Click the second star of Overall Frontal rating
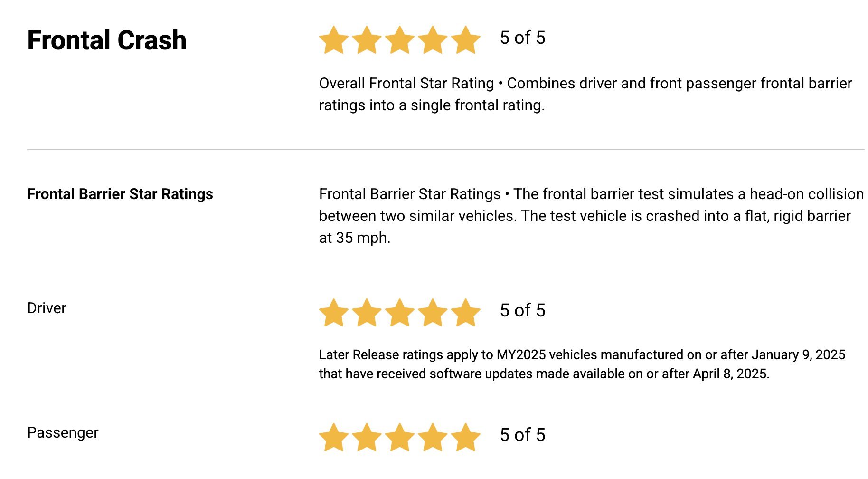The height and width of the screenshot is (479, 868). (x=367, y=40)
